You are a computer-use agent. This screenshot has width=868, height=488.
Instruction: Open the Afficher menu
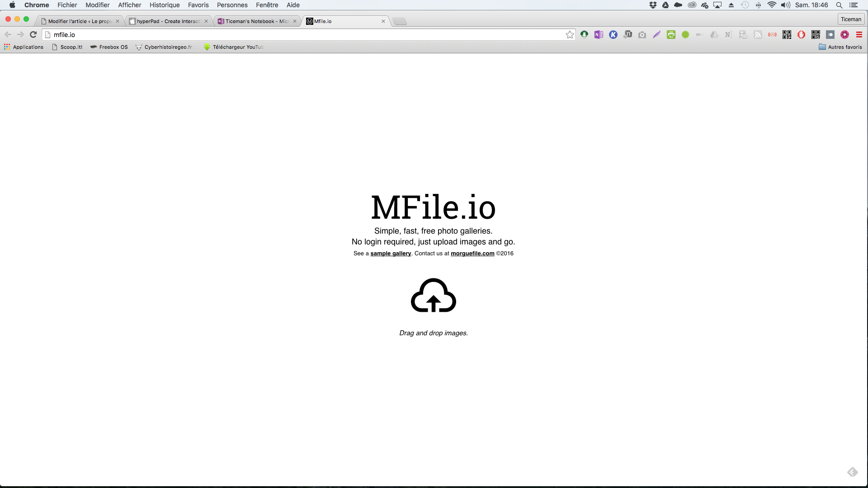(x=130, y=5)
